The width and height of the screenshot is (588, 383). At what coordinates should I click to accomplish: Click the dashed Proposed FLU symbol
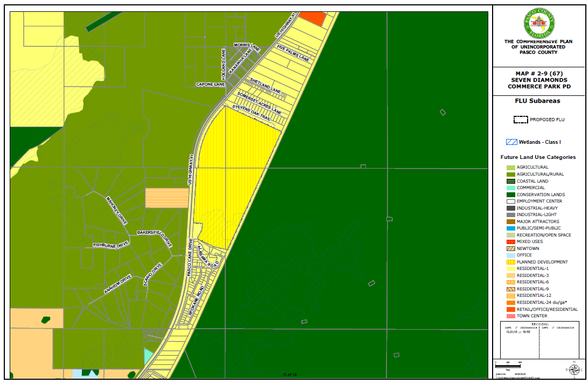520,120
